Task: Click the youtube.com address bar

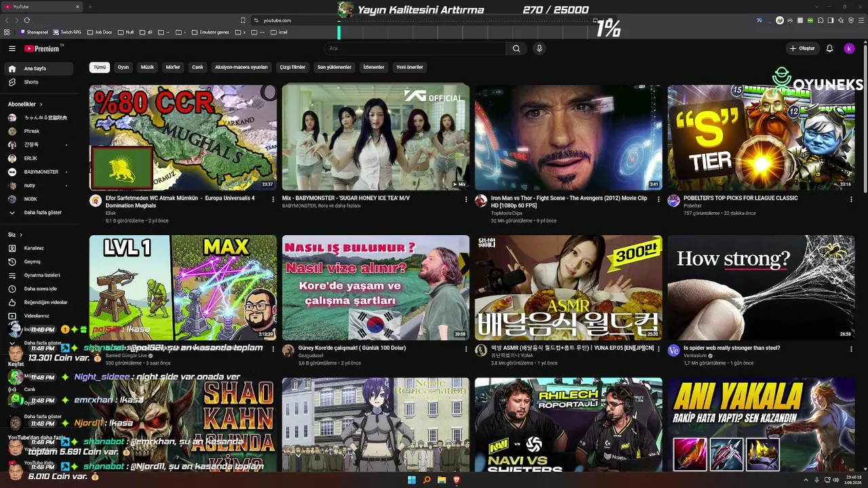Action: [420, 20]
